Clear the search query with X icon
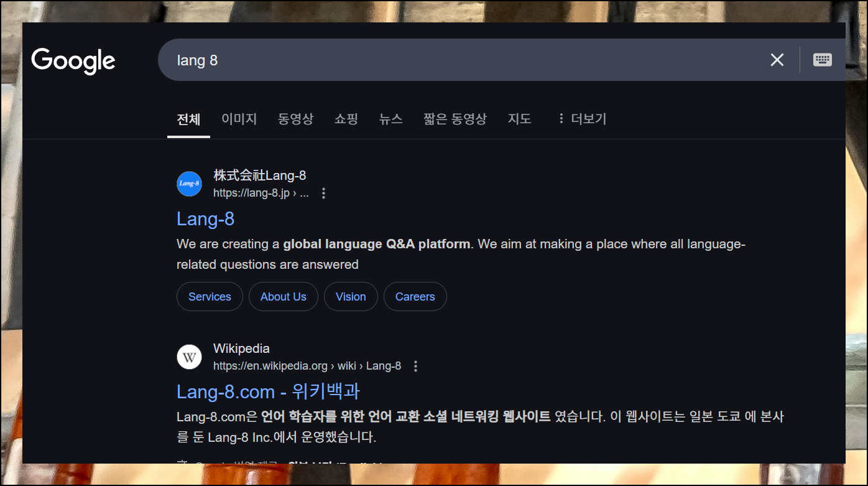The width and height of the screenshot is (868, 486). point(777,60)
